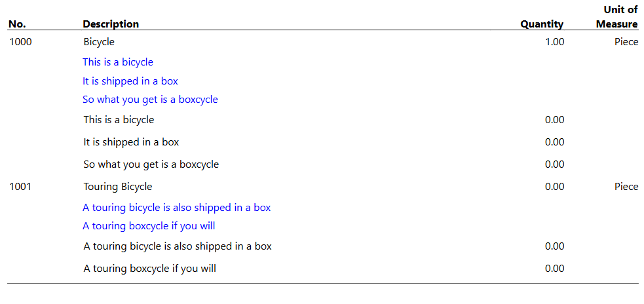Click black 'So what you get is a boxcycle'
The height and width of the screenshot is (304, 644).
151,164
